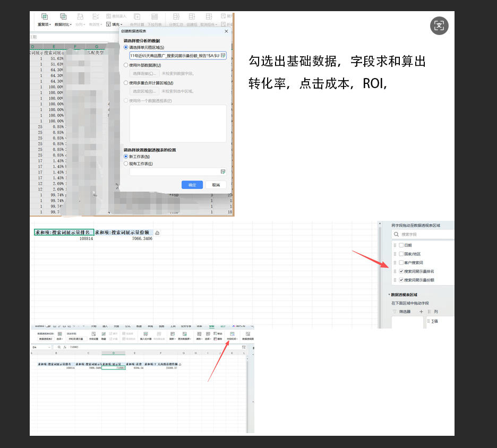The width and height of the screenshot is (497, 448).
Task: Click the 取消 button in the dialog
Action: pos(216,185)
